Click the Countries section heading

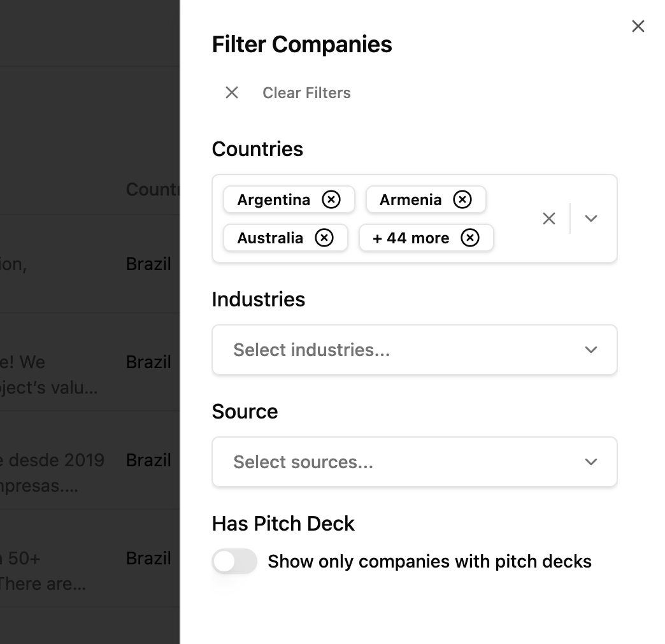coord(257,148)
